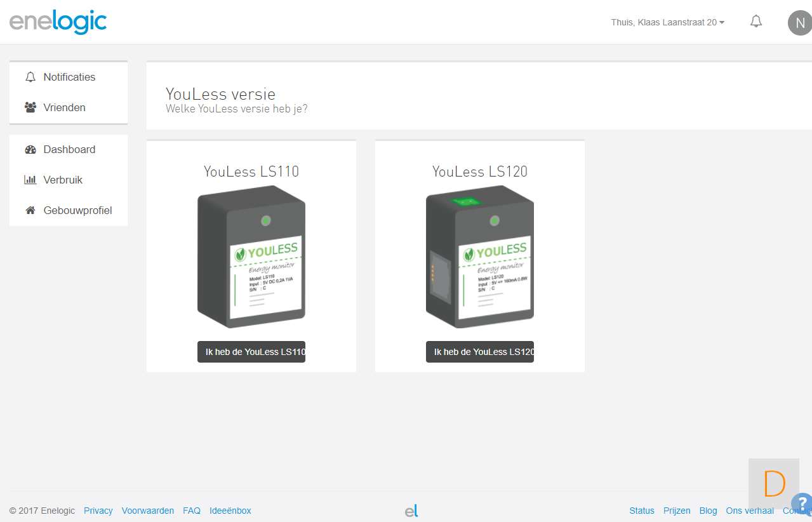Click the Ik heb de YouLess LS110 button
812x522 pixels.
(251, 352)
